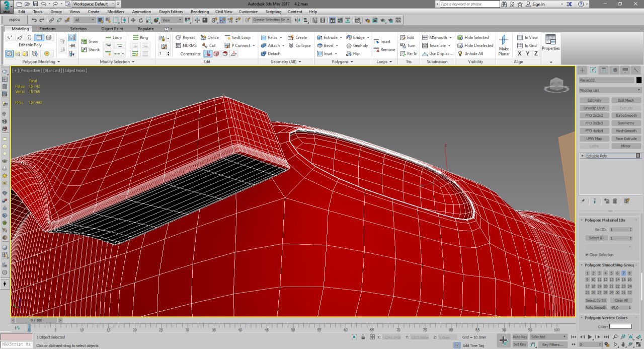This screenshot has height=349, width=644.
Task: Click the Re-Tri tool
Action: click(409, 53)
